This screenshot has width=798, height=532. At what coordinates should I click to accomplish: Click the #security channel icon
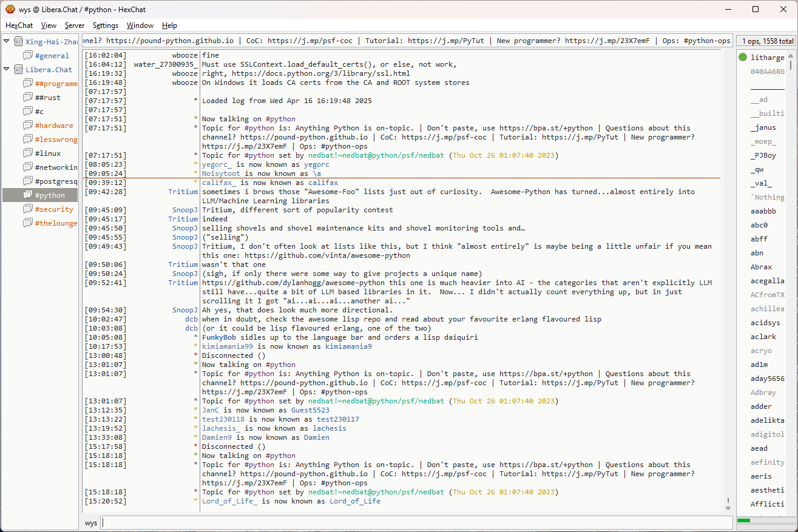coord(28,209)
